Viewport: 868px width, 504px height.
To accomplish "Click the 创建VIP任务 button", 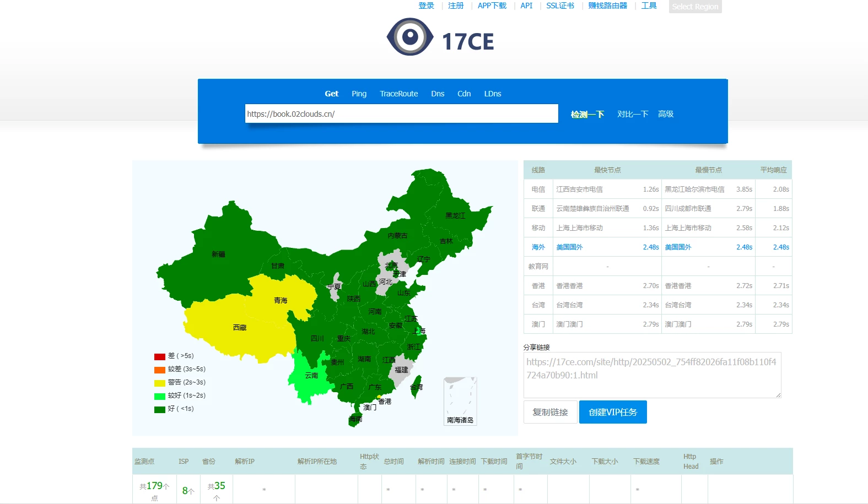I will point(613,412).
